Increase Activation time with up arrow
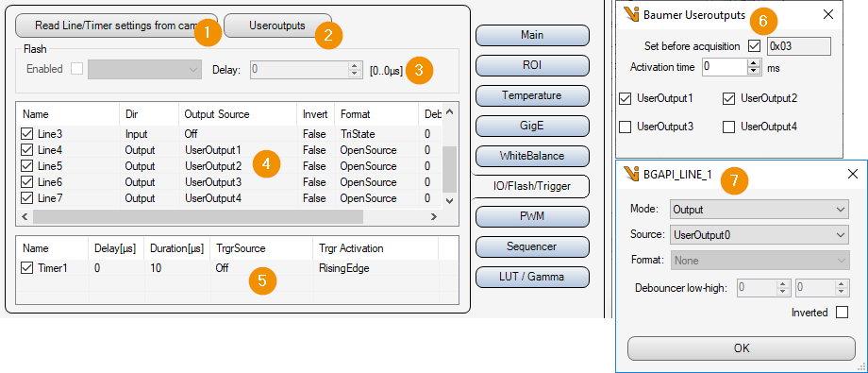868x373 pixels. (x=754, y=63)
